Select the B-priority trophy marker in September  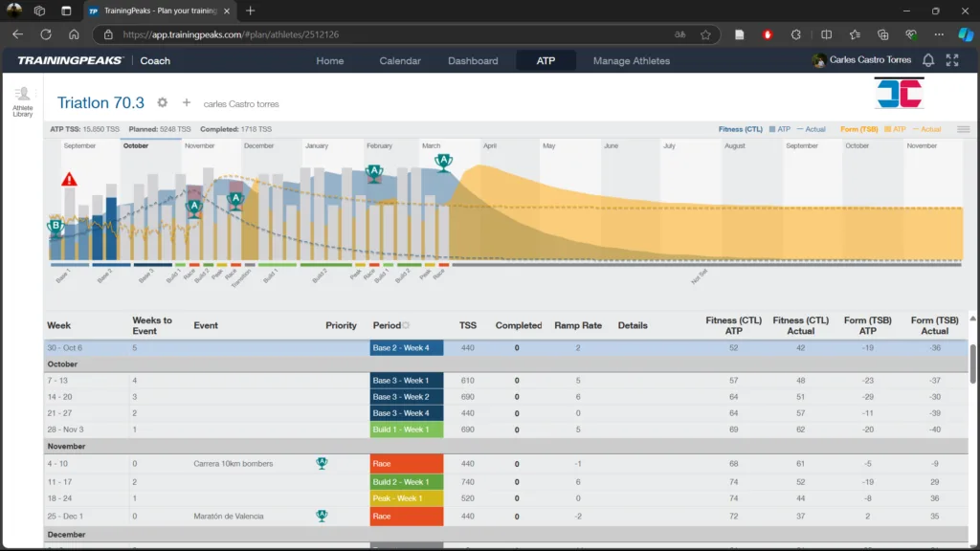pyautogui.click(x=56, y=228)
